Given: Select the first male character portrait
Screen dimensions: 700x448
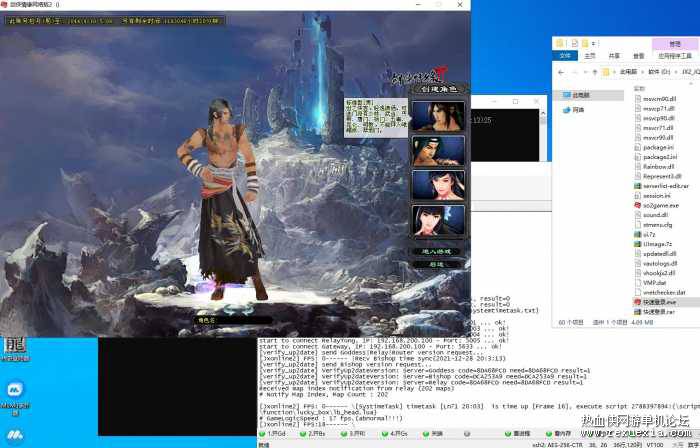Looking at the screenshot, I should click(438, 116).
